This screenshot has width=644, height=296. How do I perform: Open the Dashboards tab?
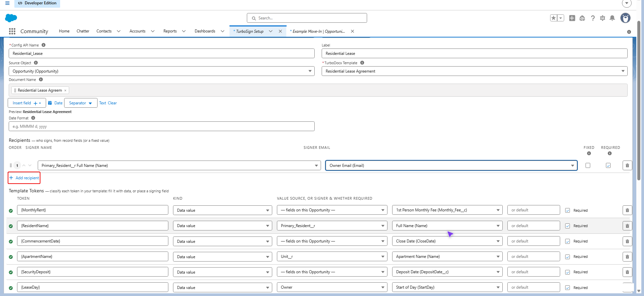tap(205, 31)
